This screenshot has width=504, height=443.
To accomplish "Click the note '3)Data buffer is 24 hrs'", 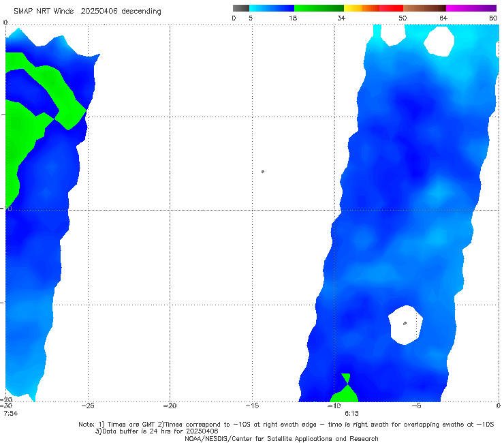I will point(157,431).
